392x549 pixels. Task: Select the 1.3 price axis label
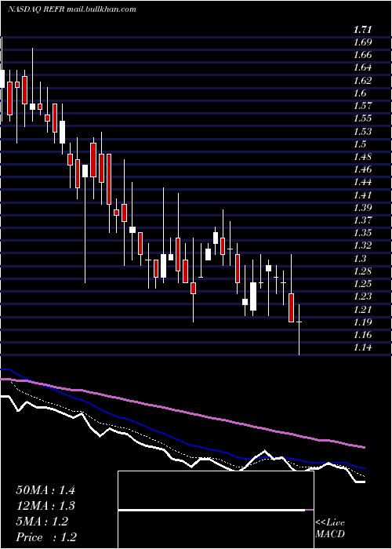(360, 258)
